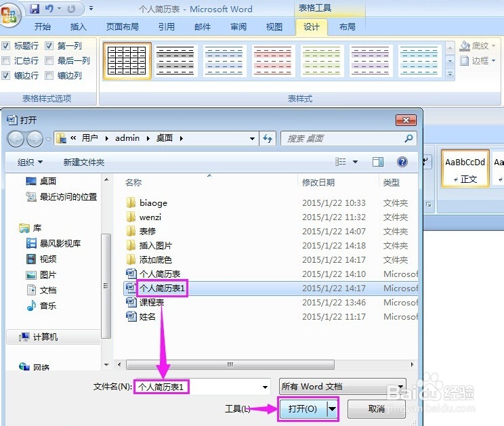This screenshot has height=426, width=504.
Task: Click the change view icon
Action: (340, 162)
